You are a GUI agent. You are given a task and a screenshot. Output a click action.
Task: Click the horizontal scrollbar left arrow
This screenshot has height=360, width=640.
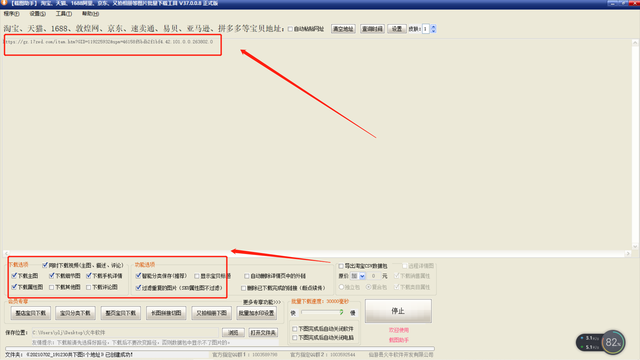[x=6, y=253]
